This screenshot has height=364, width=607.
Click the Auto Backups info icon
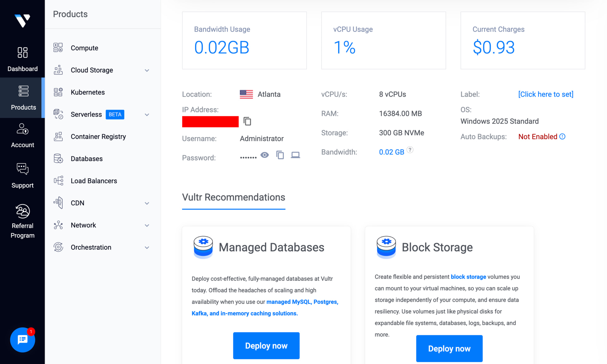[562, 136]
